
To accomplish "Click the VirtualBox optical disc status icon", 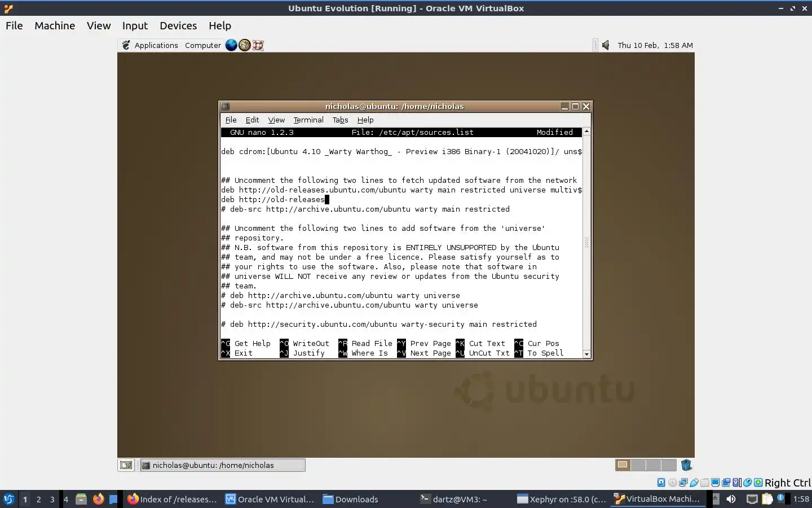I will point(672,483).
